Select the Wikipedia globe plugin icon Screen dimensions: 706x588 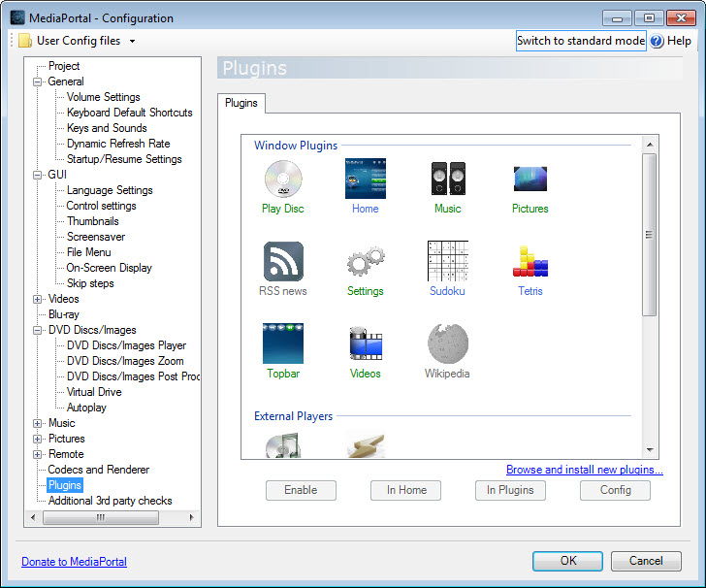pyautogui.click(x=448, y=343)
